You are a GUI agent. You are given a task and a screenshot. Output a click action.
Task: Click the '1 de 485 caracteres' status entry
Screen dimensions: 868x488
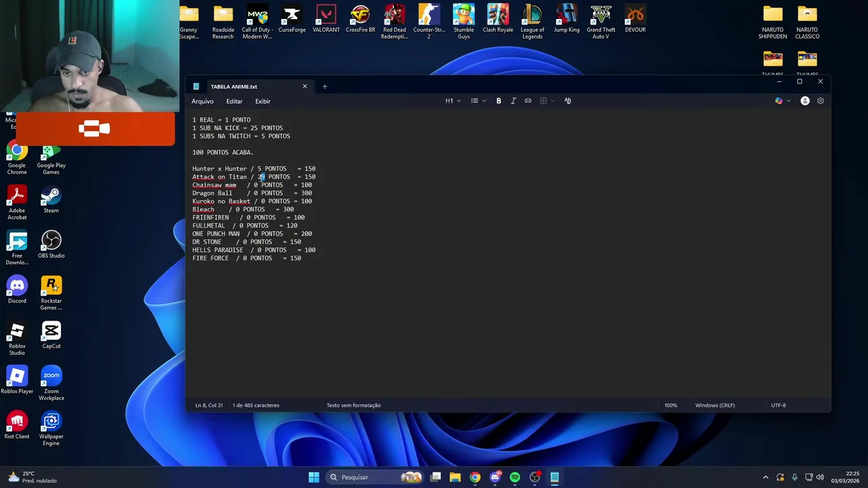(256, 405)
